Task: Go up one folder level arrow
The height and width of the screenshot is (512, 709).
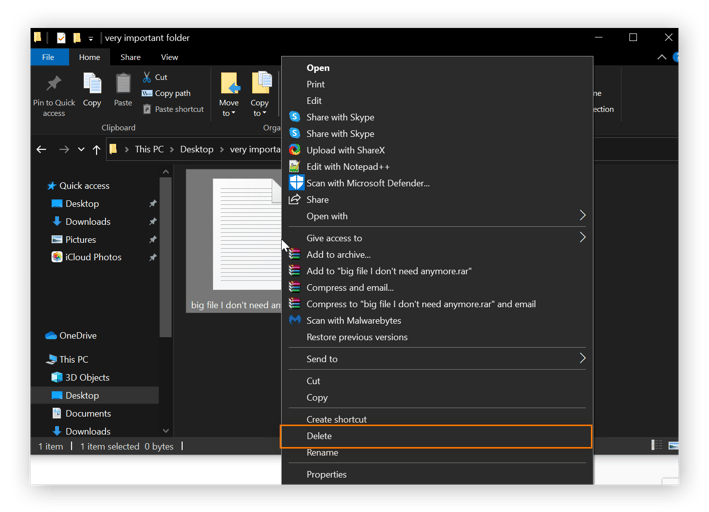Action: (96, 149)
